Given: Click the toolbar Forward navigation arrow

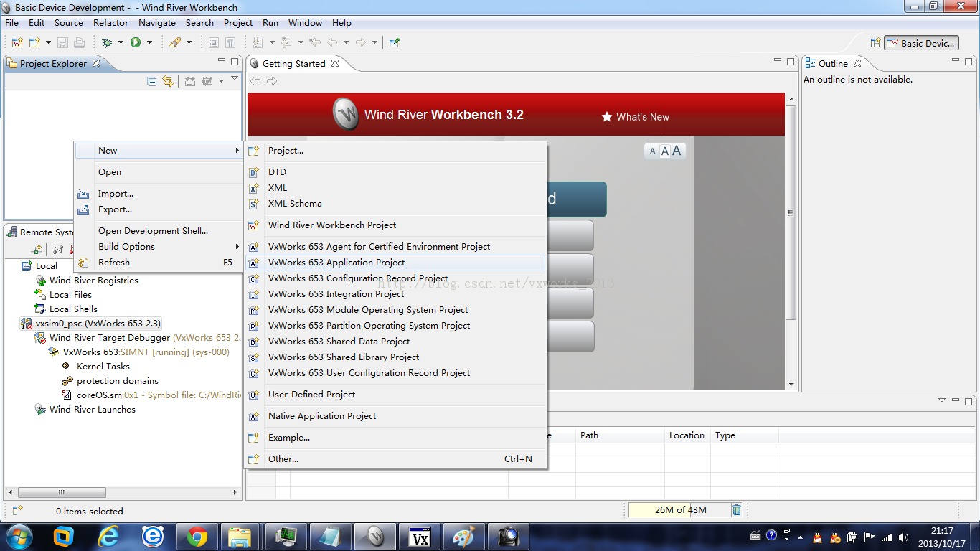Looking at the screenshot, I should pos(361,42).
